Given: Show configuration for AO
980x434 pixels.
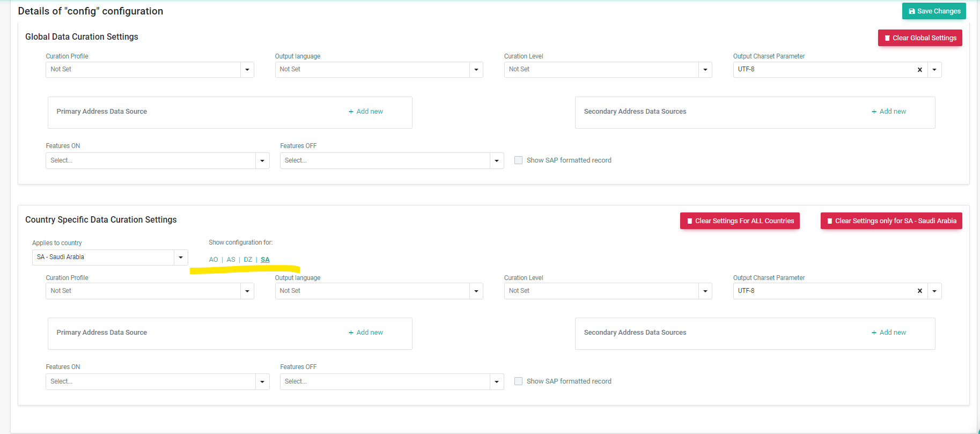Looking at the screenshot, I should click(x=213, y=260).
